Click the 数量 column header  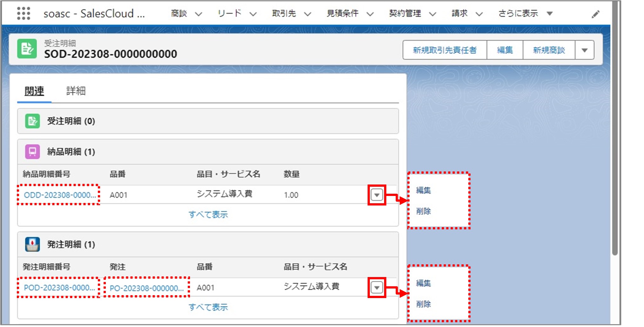pyautogui.click(x=292, y=174)
